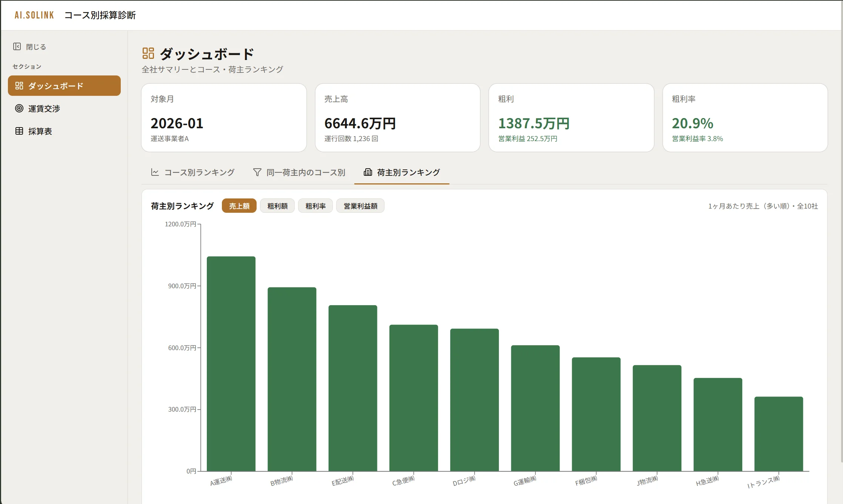The image size is (843, 504).
Task: Click the dashboard grid icon in the sidebar
Action: point(19,86)
